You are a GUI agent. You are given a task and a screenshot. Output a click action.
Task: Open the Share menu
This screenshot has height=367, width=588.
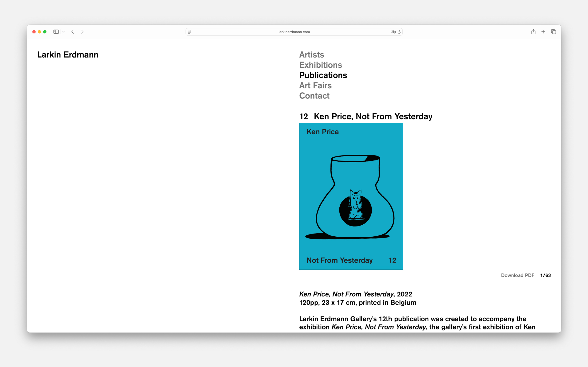[533, 32]
